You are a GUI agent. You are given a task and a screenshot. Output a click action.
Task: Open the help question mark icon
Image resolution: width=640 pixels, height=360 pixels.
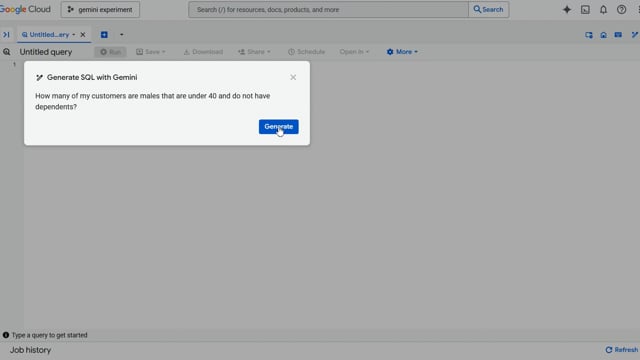click(621, 9)
